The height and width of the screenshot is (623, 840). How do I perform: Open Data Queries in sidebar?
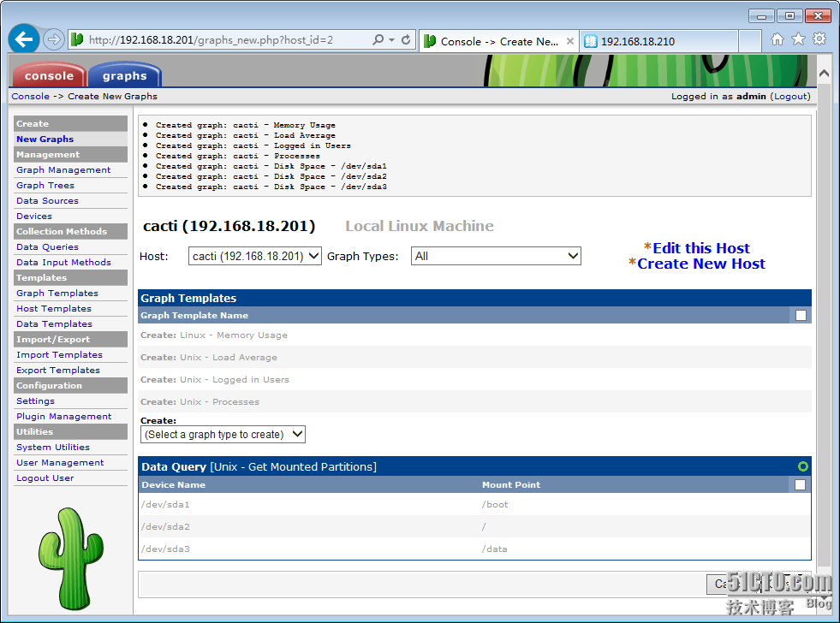(47, 246)
